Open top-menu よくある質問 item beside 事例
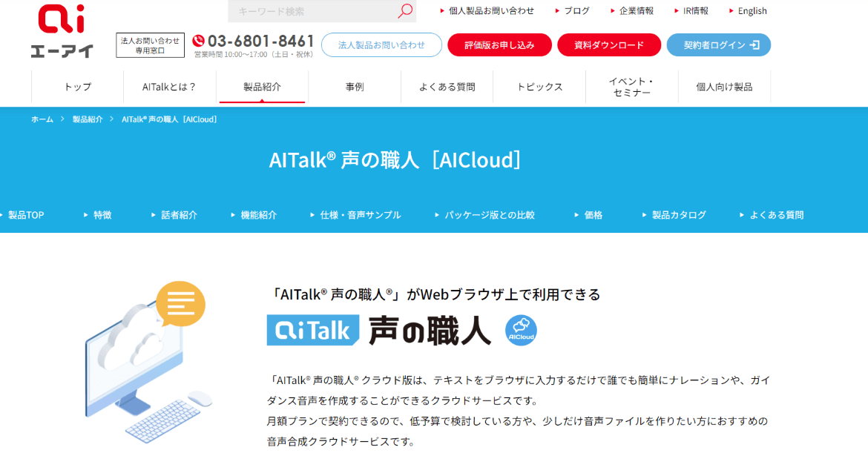This screenshot has width=868, height=453. pos(447,87)
